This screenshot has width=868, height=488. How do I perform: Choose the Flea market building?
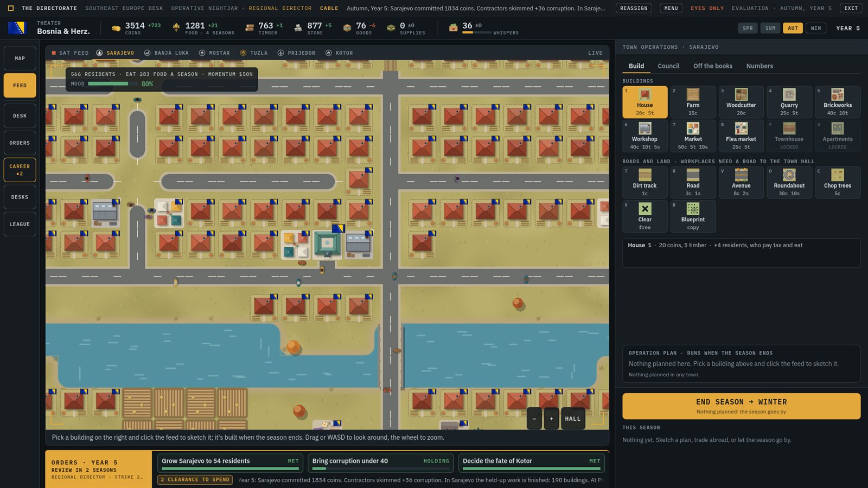click(741, 136)
